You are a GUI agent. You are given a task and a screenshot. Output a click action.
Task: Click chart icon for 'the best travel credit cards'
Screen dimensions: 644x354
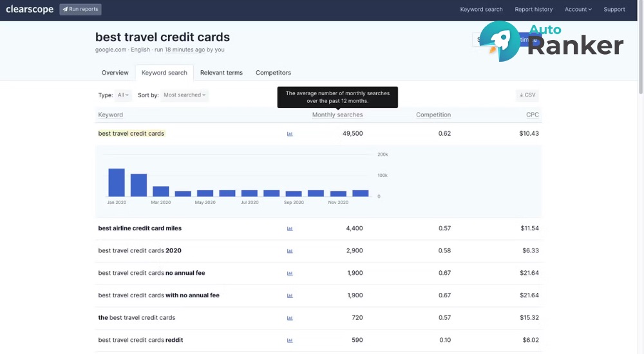click(x=290, y=318)
